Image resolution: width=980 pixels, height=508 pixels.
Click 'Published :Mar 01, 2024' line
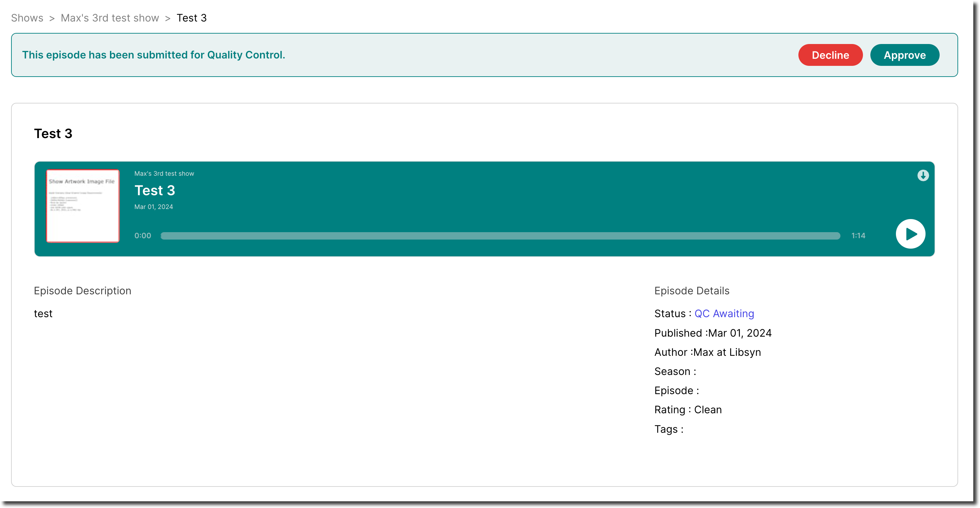(713, 333)
